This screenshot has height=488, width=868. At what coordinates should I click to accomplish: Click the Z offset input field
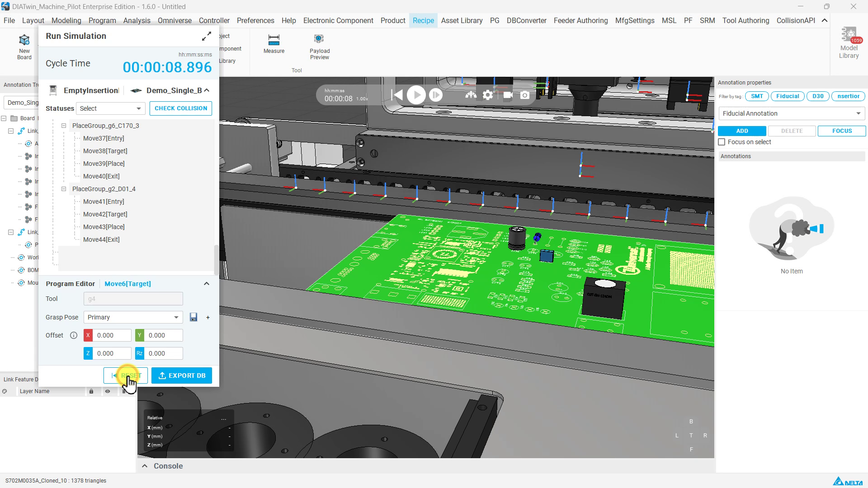[112, 353]
